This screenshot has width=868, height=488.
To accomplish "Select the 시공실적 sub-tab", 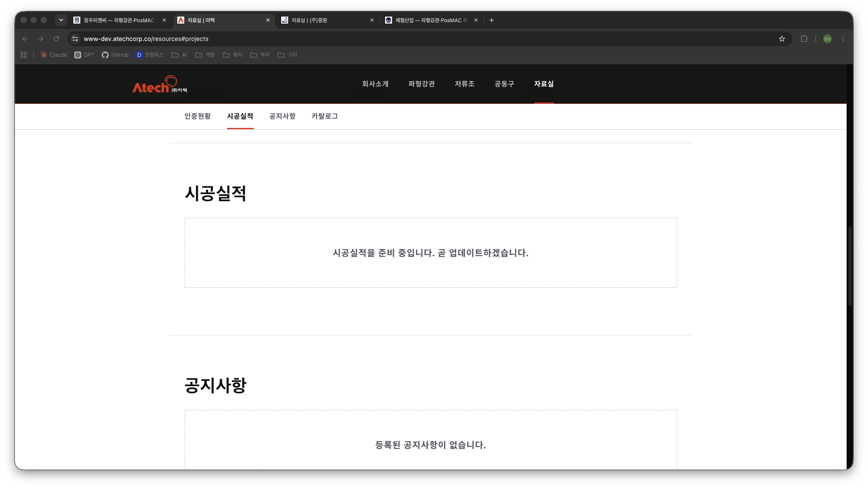I will (240, 116).
